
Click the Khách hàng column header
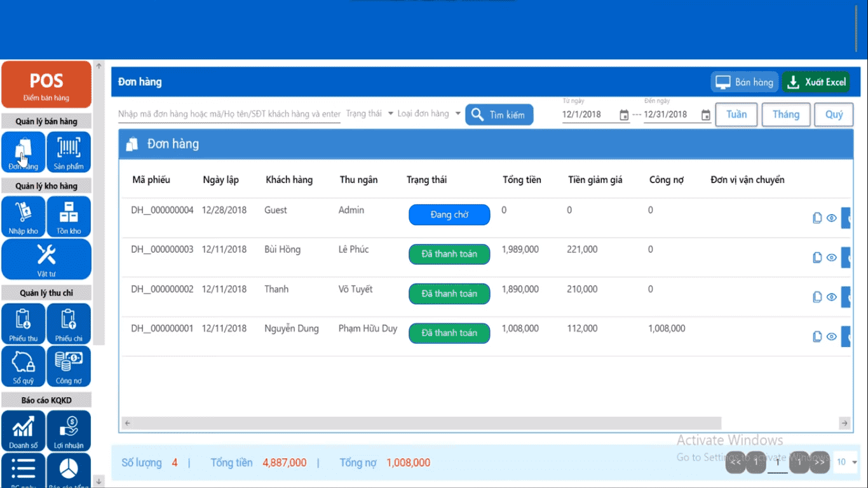(x=289, y=180)
